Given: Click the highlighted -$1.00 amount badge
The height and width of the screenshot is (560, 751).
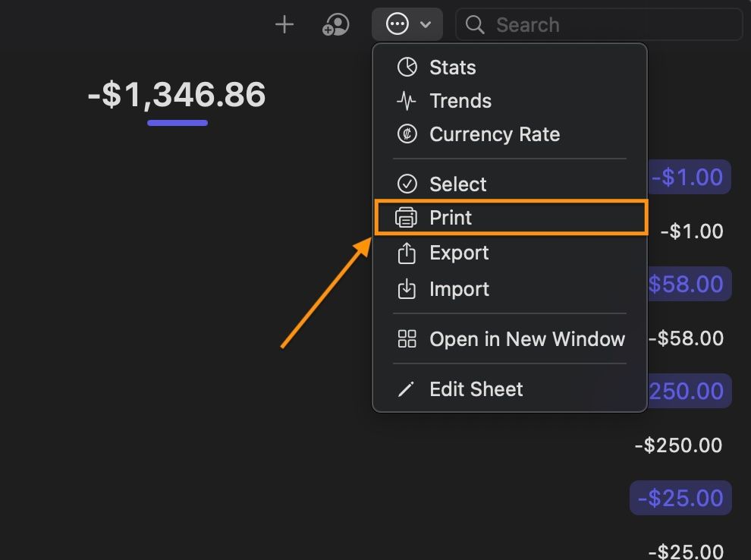Looking at the screenshot, I should [x=690, y=177].
